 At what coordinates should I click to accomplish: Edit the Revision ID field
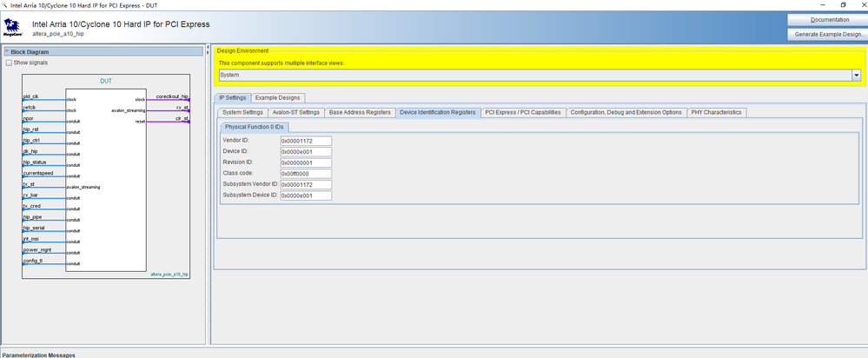(306, 162)
